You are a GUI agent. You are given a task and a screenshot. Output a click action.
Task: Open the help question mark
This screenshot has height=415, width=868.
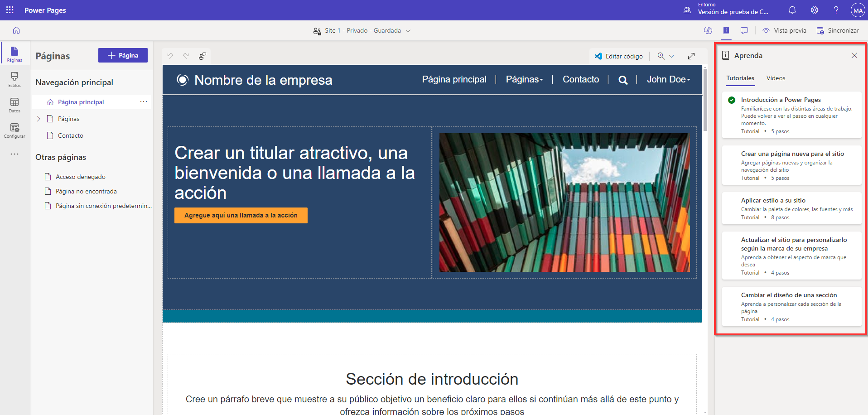(836, 10)
